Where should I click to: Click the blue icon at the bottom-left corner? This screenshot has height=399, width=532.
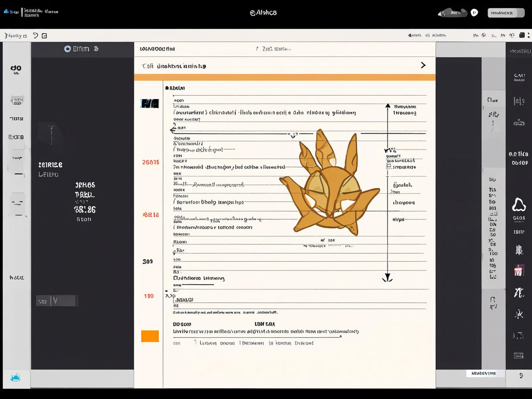tap(16, 377)
